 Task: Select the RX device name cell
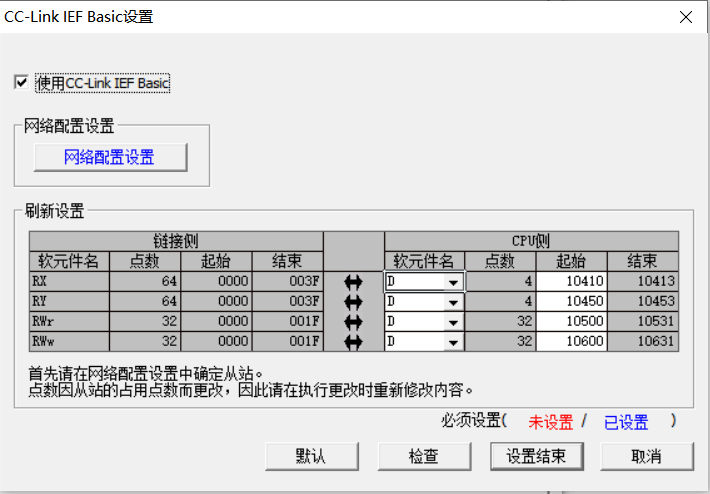[69, 281]
